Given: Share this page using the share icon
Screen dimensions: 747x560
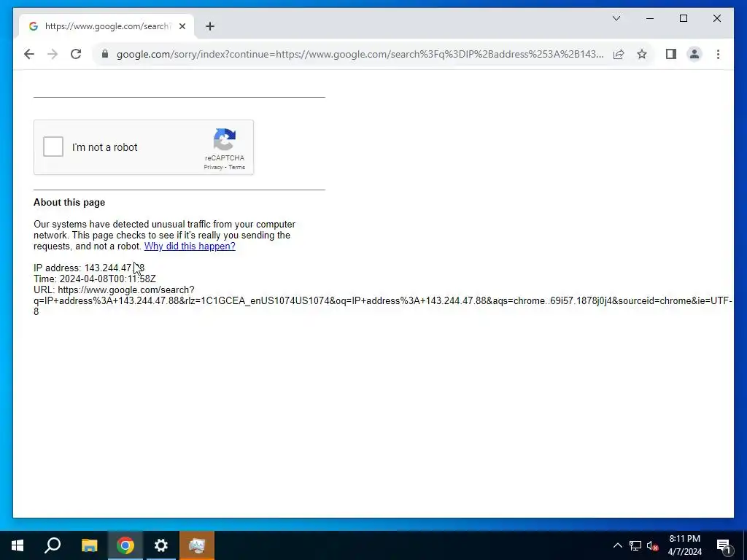Looking at the screenshot, I should click(x=619, y=54).
